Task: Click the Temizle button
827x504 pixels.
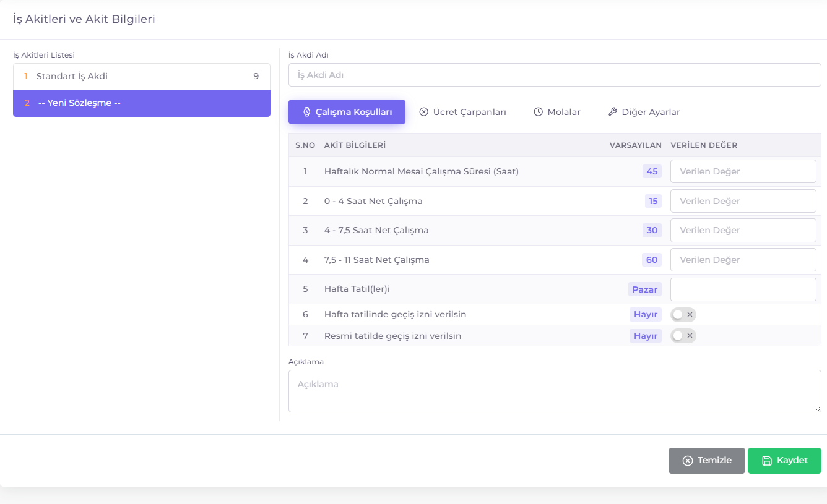Action: [x=707, y=461]
